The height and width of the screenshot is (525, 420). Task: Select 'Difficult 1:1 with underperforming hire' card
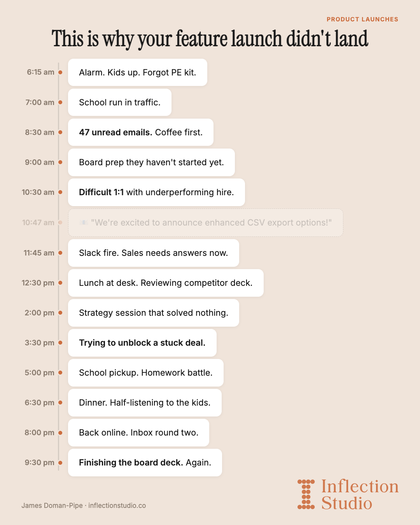pos(156,192)
